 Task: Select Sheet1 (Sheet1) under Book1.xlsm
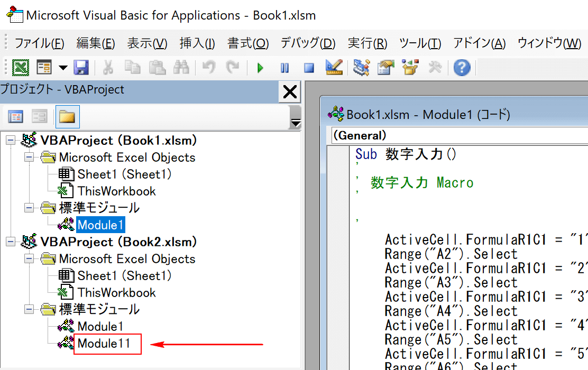(x=124, y=174)
